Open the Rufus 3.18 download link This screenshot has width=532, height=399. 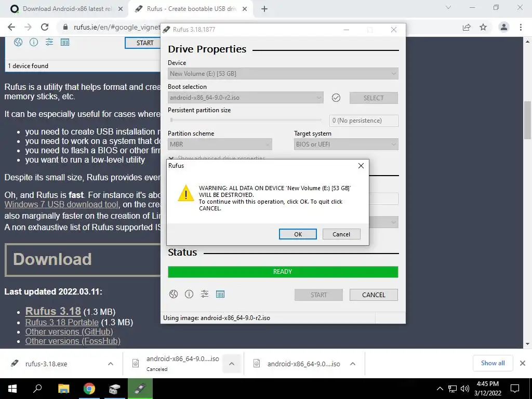coord(53,311)
